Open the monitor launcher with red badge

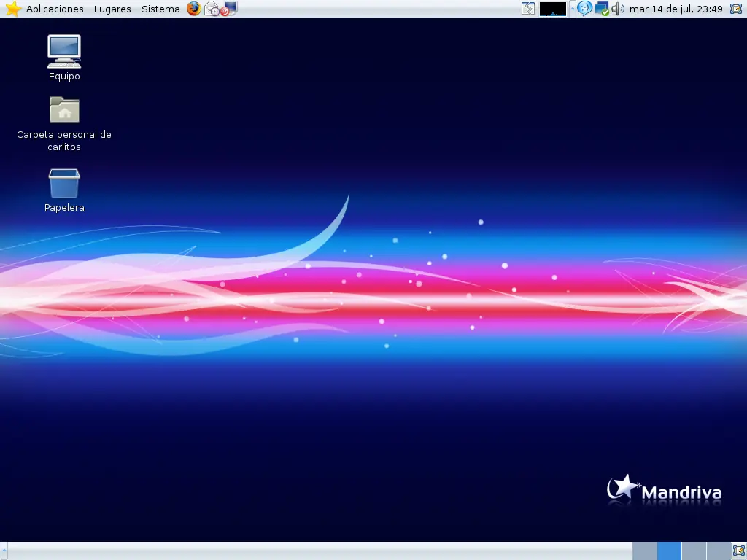pos(229,9)
